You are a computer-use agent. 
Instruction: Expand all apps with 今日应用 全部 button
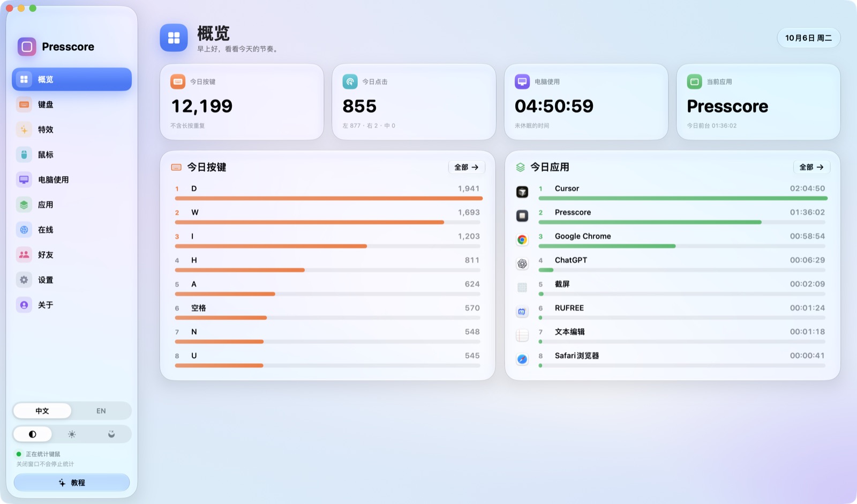tap(811, 167)
